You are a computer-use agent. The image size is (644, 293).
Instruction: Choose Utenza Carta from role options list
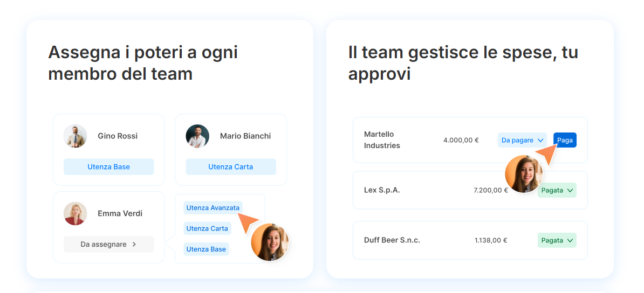pyautogui.click(x=207, y=228)
